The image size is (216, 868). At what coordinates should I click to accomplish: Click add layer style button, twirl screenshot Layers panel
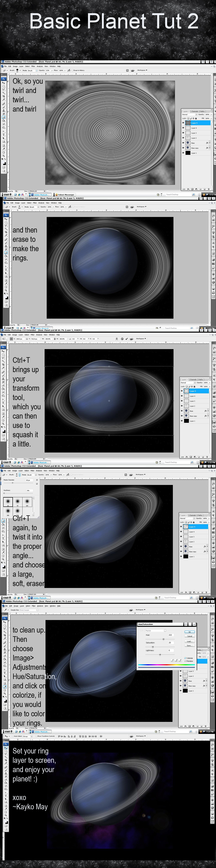point(188,189)
